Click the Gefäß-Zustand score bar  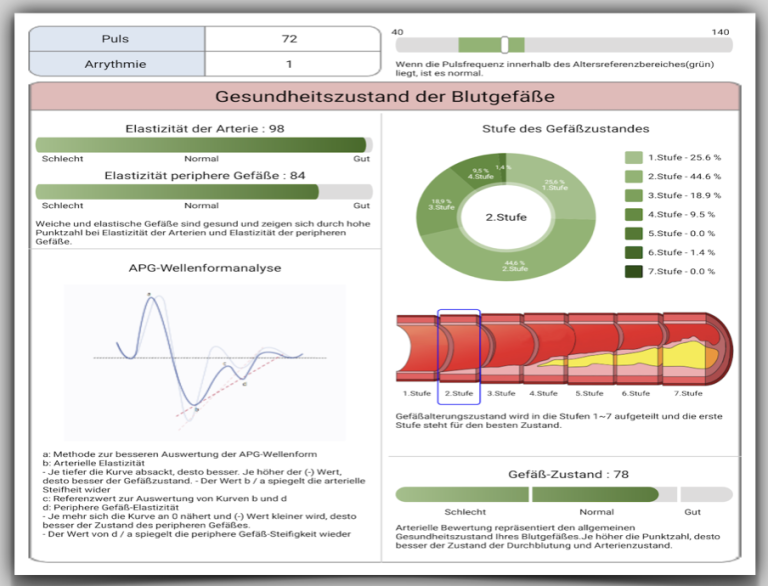563,494
